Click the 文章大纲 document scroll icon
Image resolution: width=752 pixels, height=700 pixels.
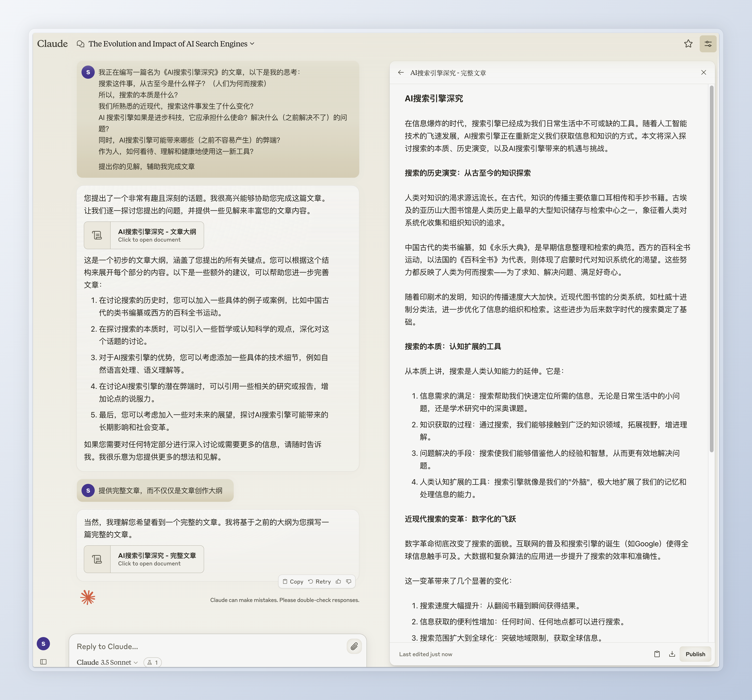point(97,235)
